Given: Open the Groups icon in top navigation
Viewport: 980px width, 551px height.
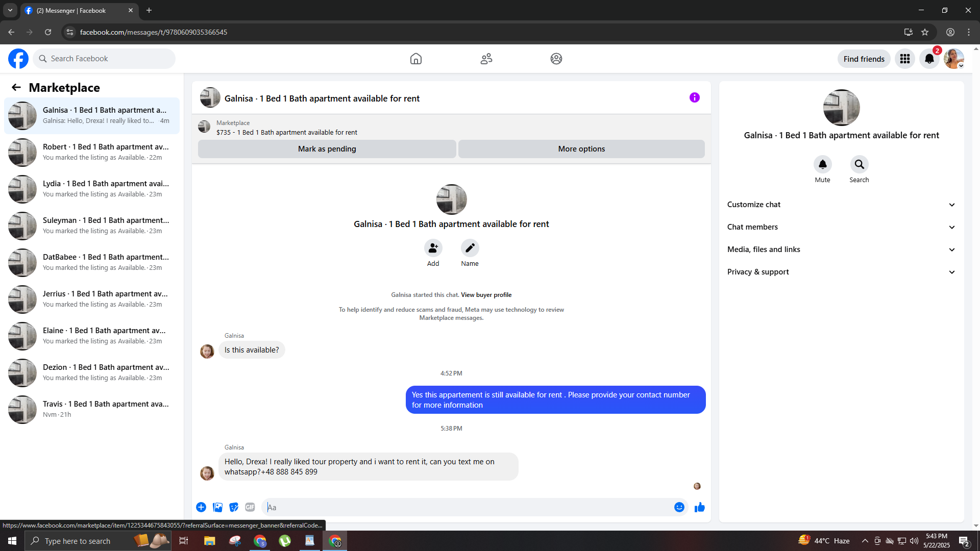Looking at the screenshot, I should point(556,59).
